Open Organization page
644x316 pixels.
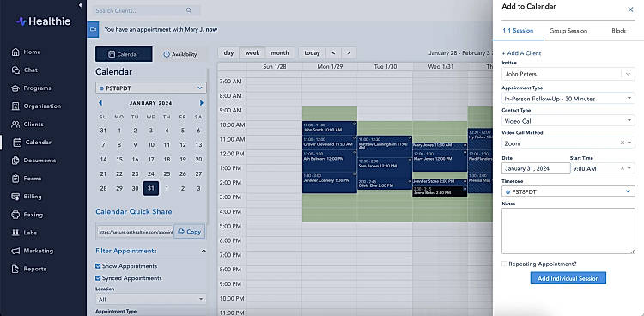coord(36,106)
